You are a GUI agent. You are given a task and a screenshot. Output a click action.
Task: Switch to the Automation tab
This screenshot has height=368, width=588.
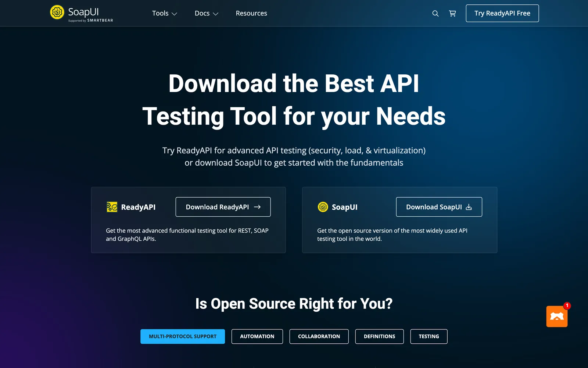click(x=257, y=336)
